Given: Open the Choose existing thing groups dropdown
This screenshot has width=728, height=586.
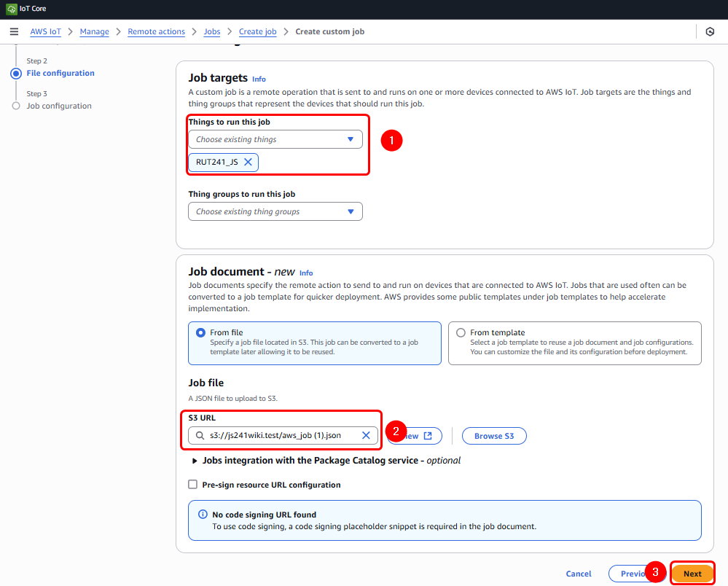Looking at the screenshot, I should tap(275, 211).
